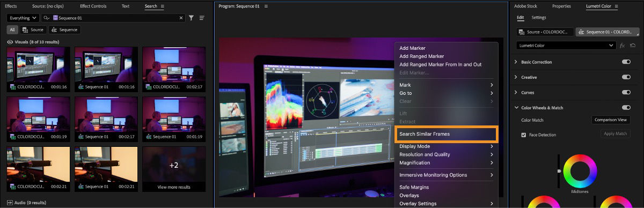
Task: Open the Search panel menu icon
Action: (x=163, y=6)
